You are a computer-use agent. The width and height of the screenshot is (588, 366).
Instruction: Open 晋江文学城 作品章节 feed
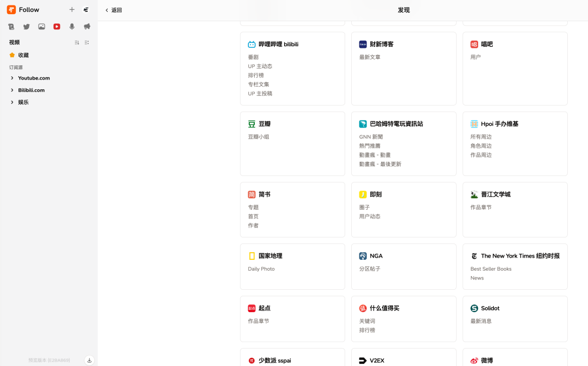[x=481, y=208]
